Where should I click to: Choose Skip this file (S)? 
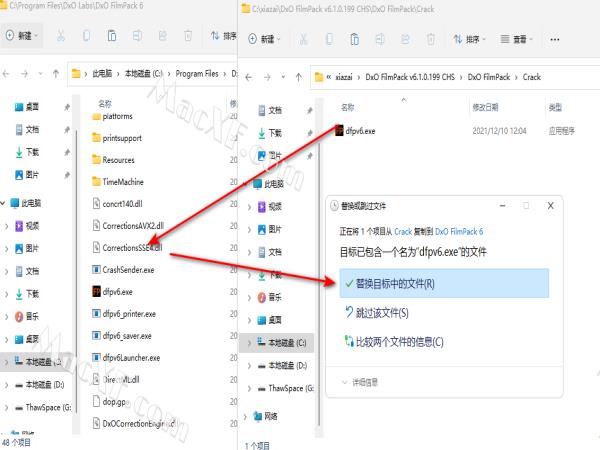point(377,313)
